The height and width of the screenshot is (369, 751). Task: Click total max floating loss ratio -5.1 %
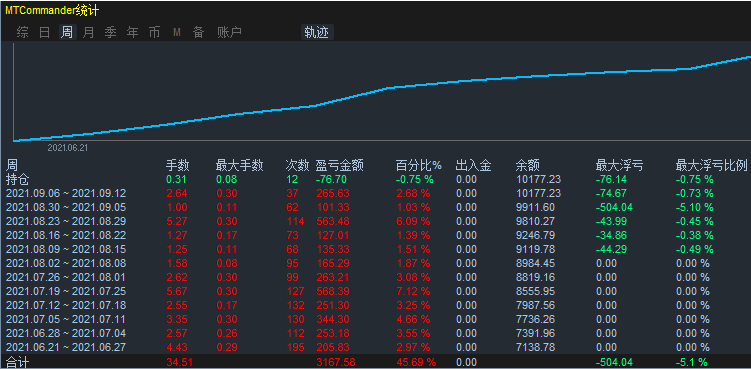(x=692, y=362)
